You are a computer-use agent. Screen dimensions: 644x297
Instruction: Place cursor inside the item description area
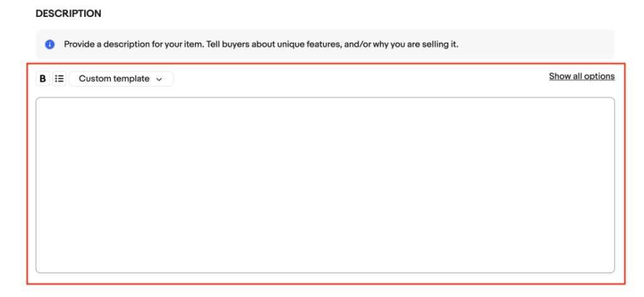point(325,185)
